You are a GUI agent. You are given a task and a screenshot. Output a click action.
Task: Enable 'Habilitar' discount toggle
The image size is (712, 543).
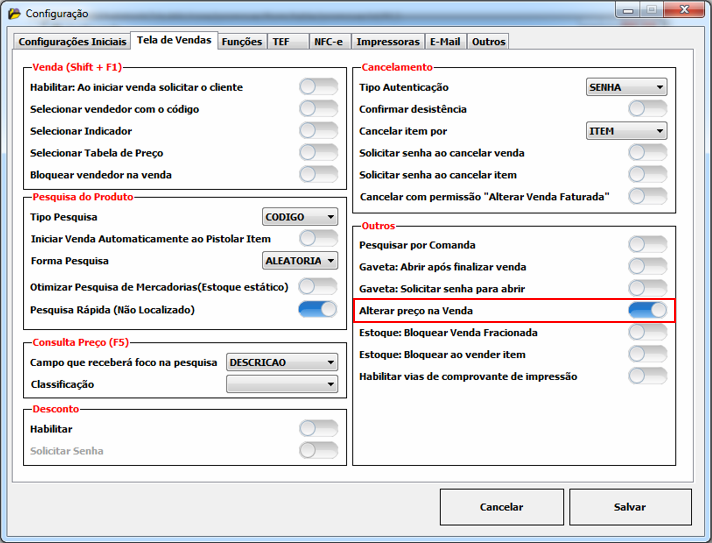coord(318,429)
